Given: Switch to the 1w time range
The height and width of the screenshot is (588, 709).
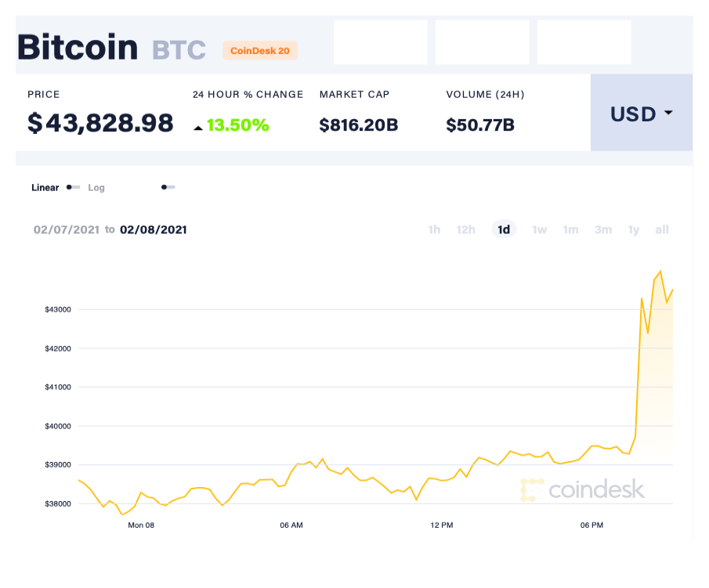Looking at the screenshot, I should 539,229.
